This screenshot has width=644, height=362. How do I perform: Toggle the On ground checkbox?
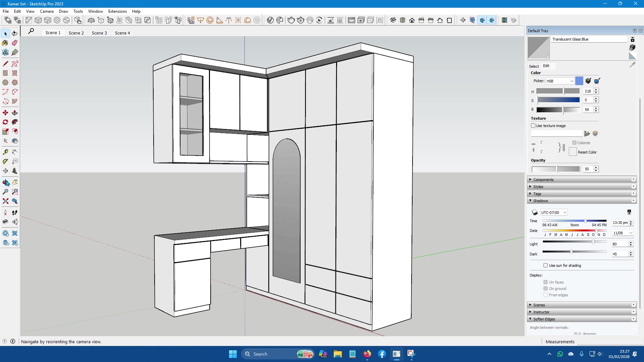[545, 289]
